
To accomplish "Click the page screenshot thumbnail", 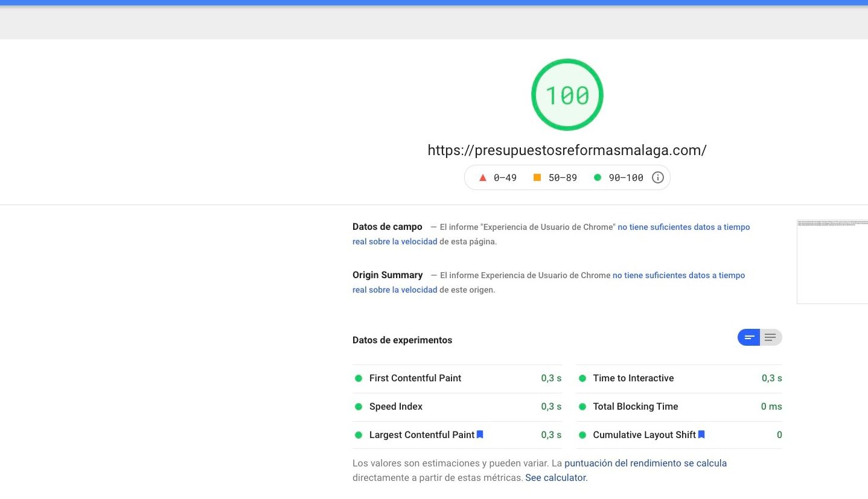I will point(832,262).
